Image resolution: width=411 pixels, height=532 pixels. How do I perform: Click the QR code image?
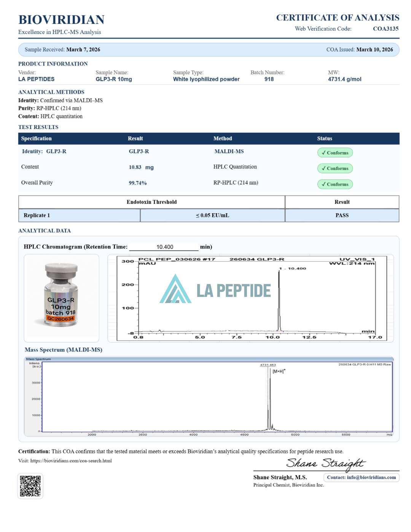(x=30, y=486)
